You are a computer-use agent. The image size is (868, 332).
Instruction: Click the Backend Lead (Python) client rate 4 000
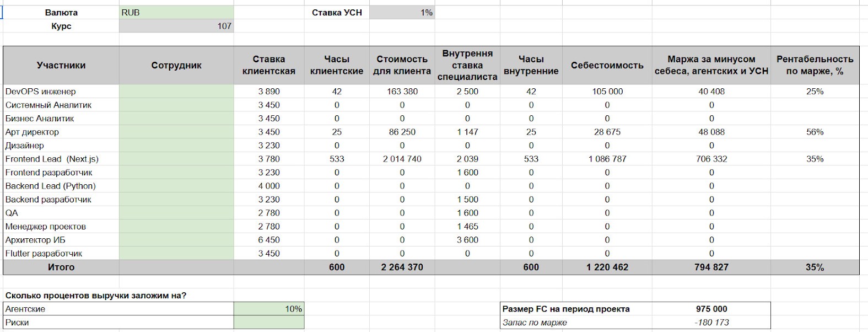tap(268, 186)
